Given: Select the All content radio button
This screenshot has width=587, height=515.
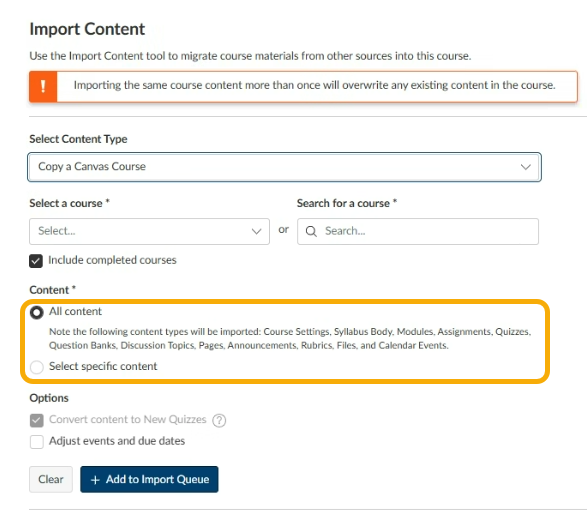Looking at the screenshot, I should pos(37,312).
